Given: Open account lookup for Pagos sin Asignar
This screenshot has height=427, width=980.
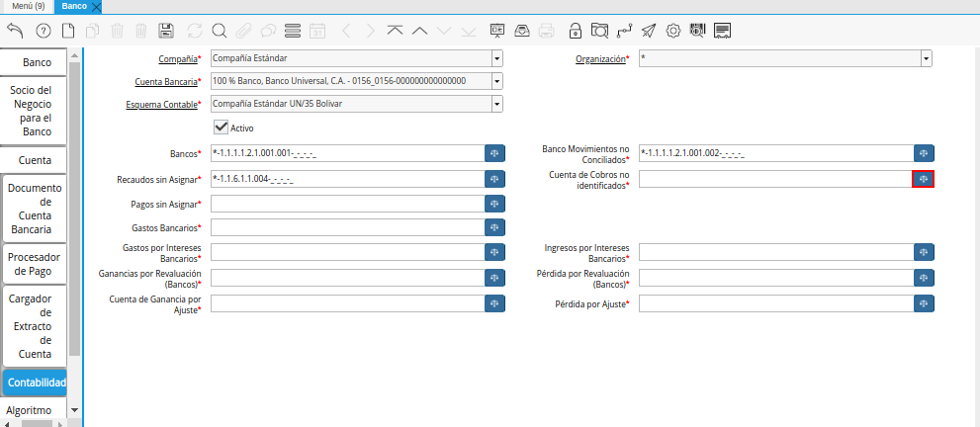Looking at the screenshot, I should (494, 204).
